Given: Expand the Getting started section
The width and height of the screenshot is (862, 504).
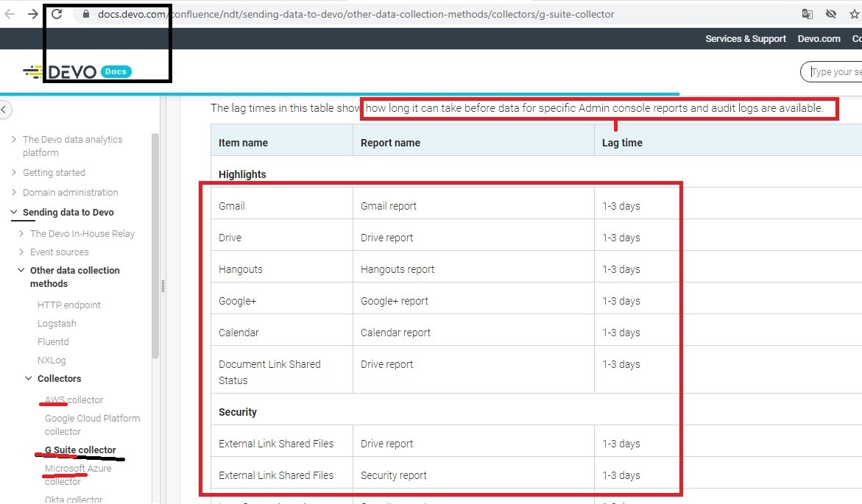Looking at the screenshot, I should pos(14,173).
